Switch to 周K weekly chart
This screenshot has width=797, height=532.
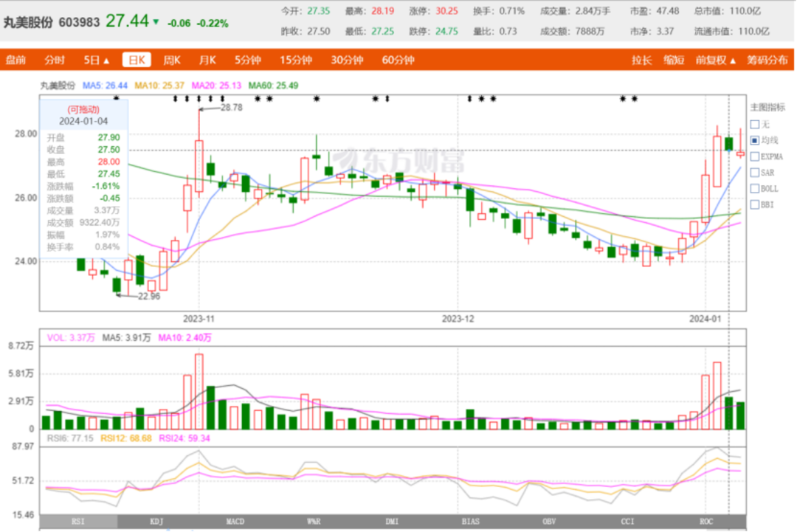172,60
